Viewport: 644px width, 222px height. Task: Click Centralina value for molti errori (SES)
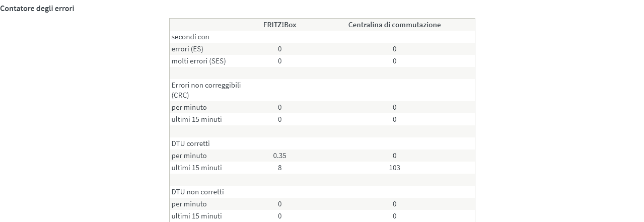click(x=394, y=61)
